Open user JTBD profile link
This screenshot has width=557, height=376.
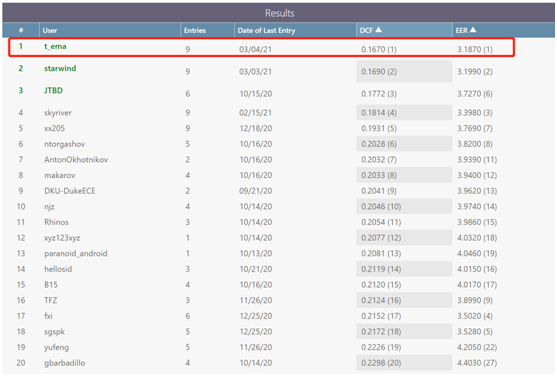pyautogui.click(x=53, y=90)
